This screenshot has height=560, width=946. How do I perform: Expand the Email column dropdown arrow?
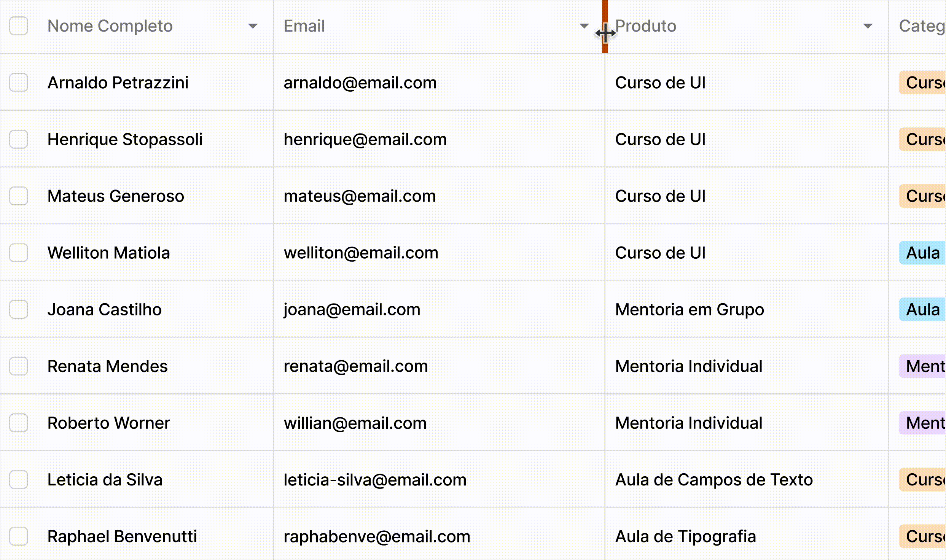[584, 26]
